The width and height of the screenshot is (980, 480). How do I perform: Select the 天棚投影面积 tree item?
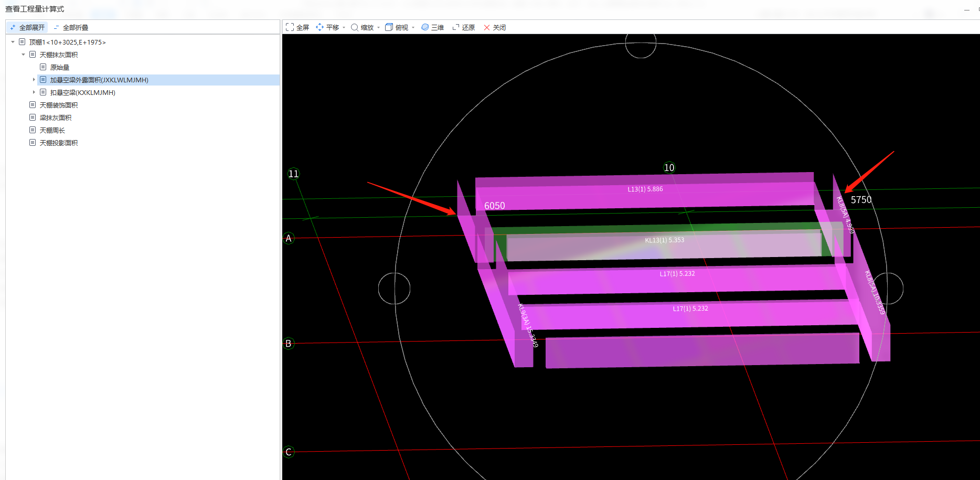point(58,143)
